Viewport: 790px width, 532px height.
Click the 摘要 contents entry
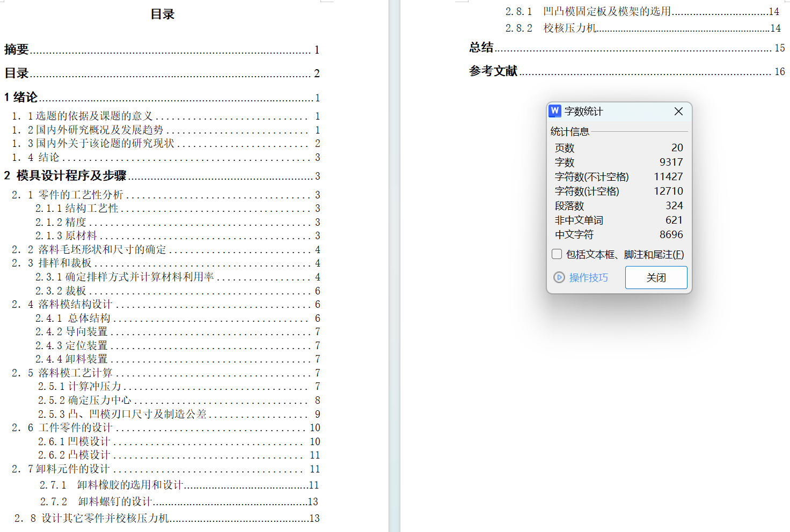tap(162, 49)
